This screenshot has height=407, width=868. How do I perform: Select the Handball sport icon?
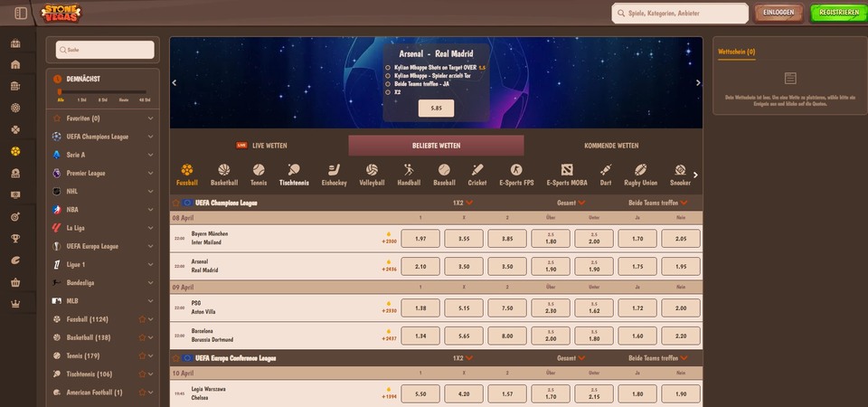tap(409, 170)
